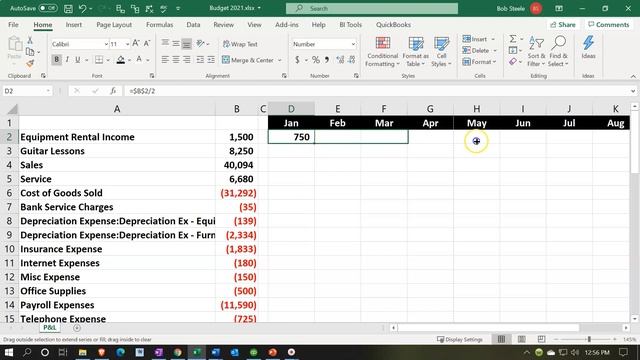Switch to Page Layout view in status bar

(x=521, y=339)
